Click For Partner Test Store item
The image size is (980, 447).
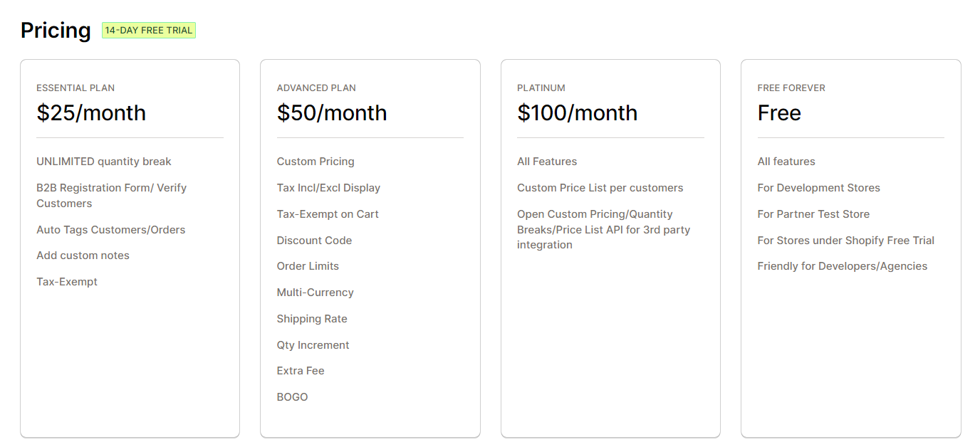coord(813,214)
